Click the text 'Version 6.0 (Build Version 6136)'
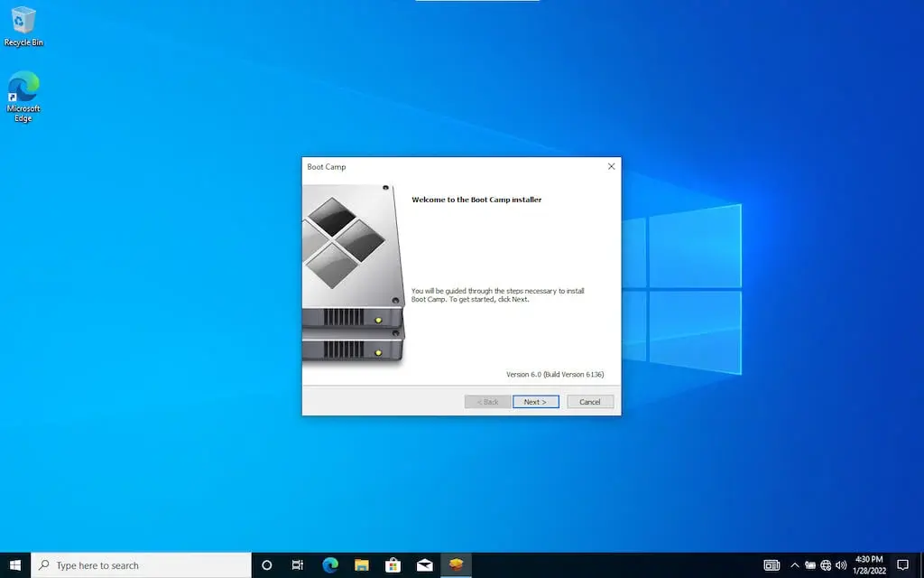The image size is (924, 578). [555, 375]
